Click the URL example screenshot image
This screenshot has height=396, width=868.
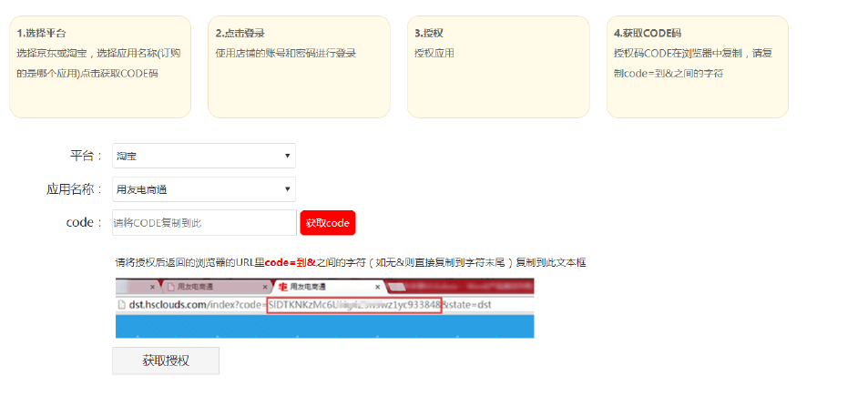324,308
